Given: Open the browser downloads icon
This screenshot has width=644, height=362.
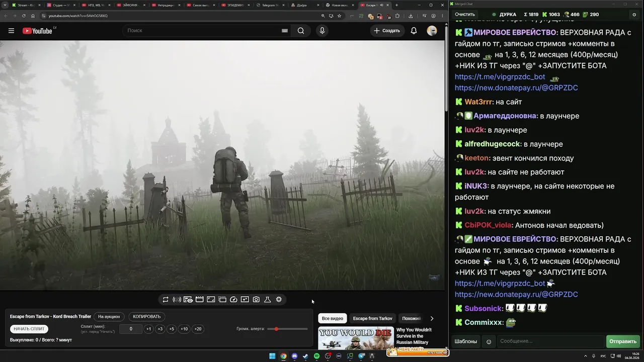Looking at the screenshot, I should (411, 16).
